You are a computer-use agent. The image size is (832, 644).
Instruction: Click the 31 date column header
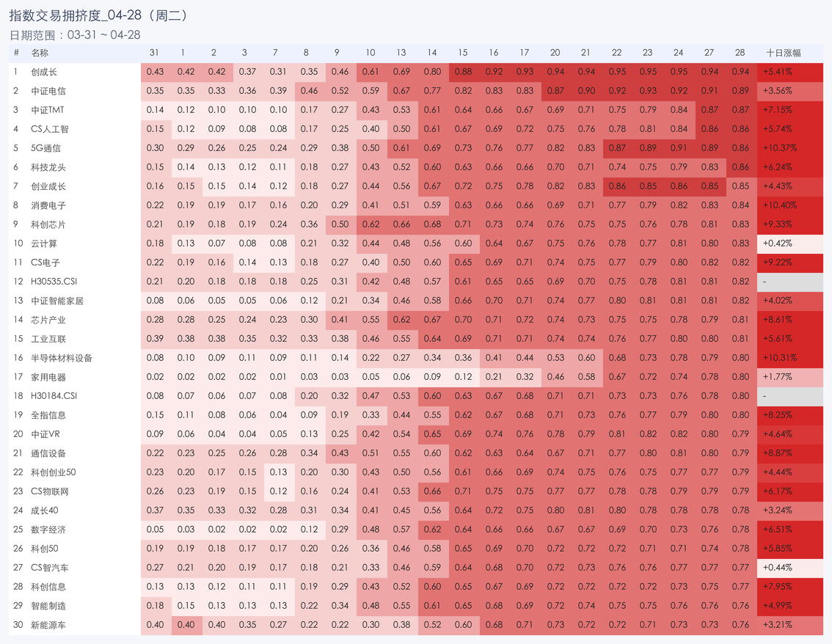pyautogui.click(x=154, y=53)
